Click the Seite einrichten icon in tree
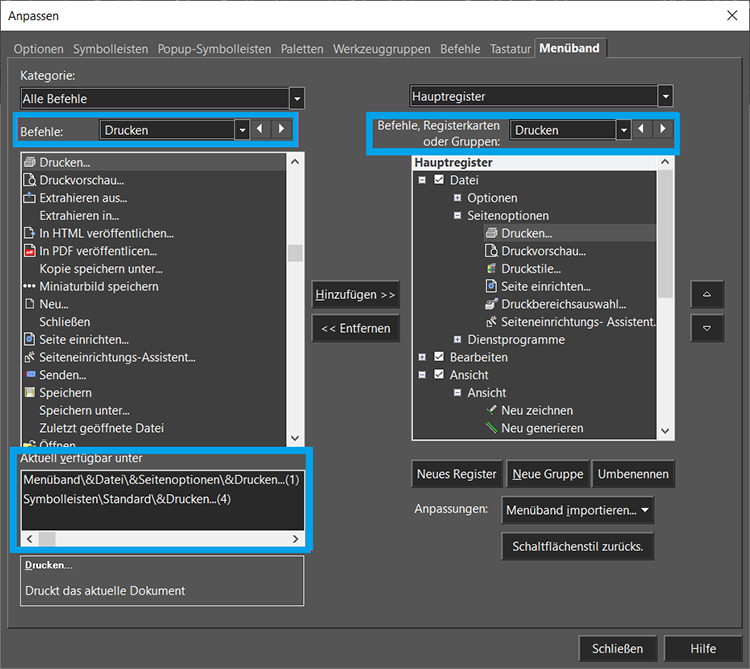Image resolution: width=750 pixels, height=669 pixels. point(492,286)
